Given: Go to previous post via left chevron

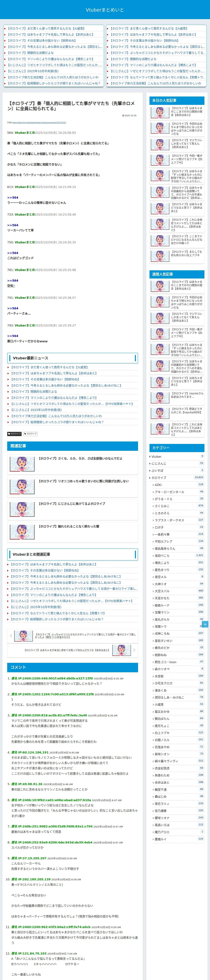Looking at the screenshot, I should [x=11, y=635].
